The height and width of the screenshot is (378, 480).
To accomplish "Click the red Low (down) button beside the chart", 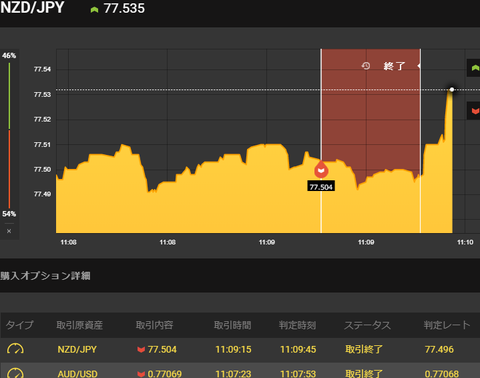I will click(474, 111).
